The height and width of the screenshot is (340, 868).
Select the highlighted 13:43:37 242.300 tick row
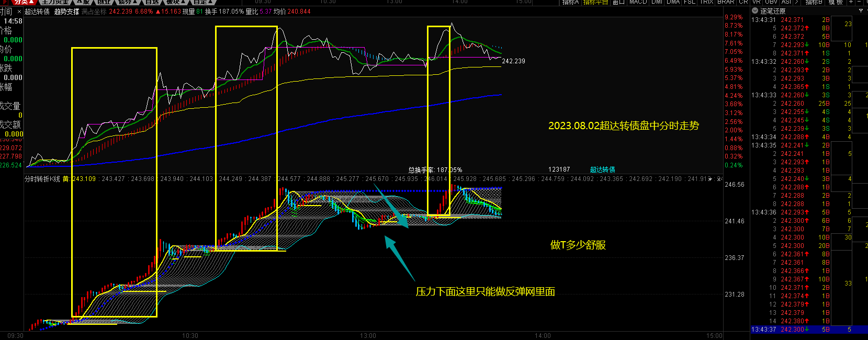coord(809,330)
